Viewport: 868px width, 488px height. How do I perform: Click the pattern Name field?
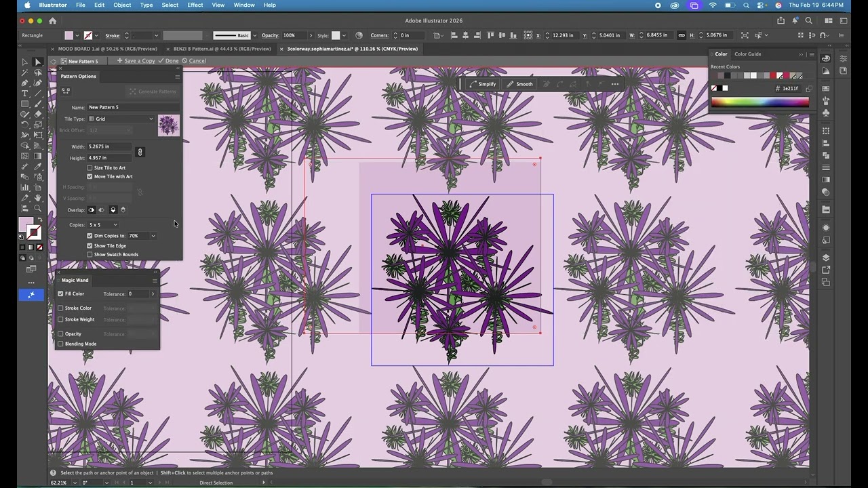(134, 107)
